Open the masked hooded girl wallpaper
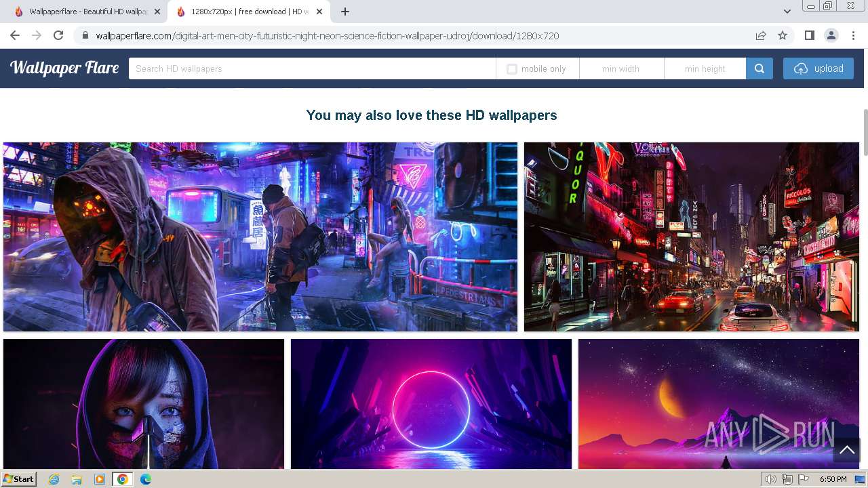Viewport: 868px width, 488px height. (x=144, y=404)
